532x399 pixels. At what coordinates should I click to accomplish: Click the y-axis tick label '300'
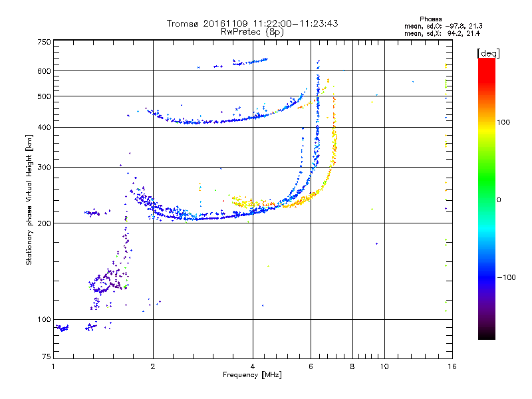pyautogui.click(x=44, y=168)
